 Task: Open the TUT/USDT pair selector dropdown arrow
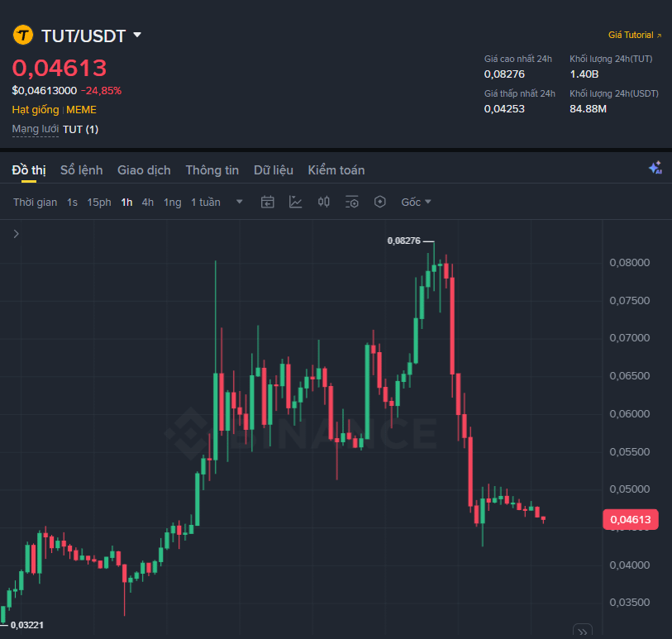pyautogui.click(x=137, y=35)
